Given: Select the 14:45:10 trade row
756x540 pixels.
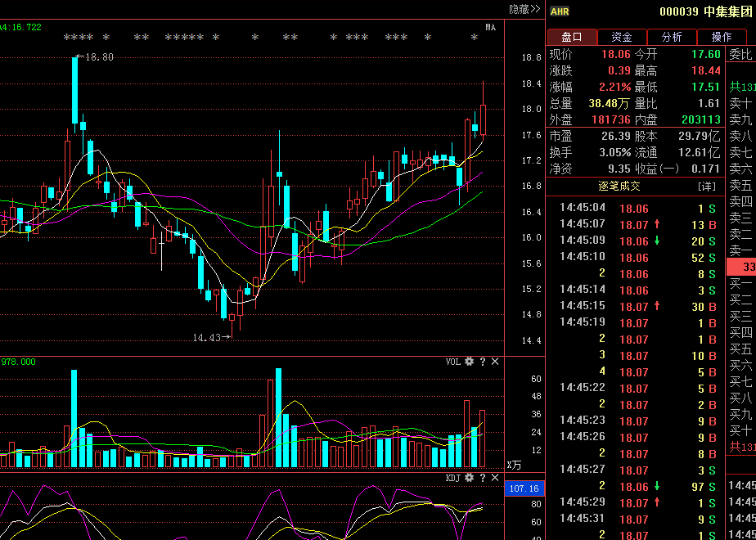Looking at the screenshot, I should 636,258.
